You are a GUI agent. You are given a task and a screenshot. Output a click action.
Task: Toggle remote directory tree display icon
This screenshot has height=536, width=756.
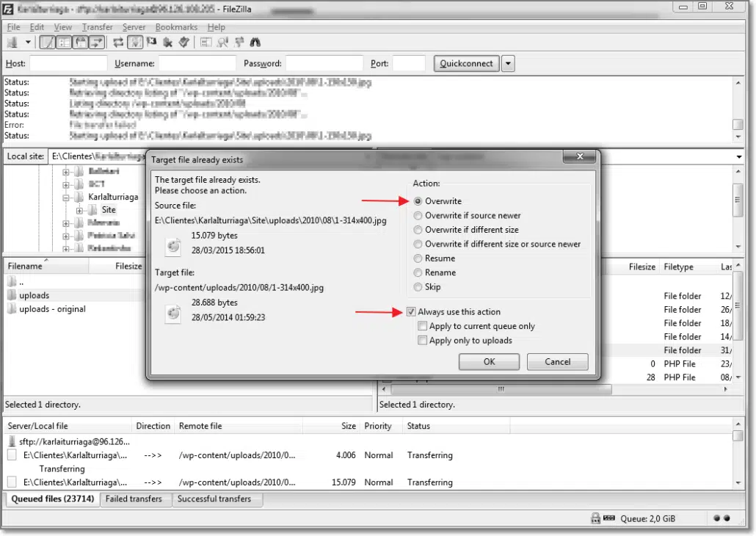[81, 43]
